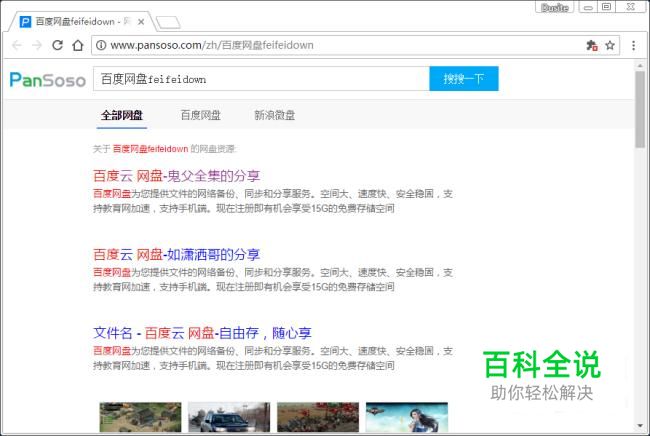Bookmark this page with the star icon
The image size is (650, 436).
tap(609, 45)
